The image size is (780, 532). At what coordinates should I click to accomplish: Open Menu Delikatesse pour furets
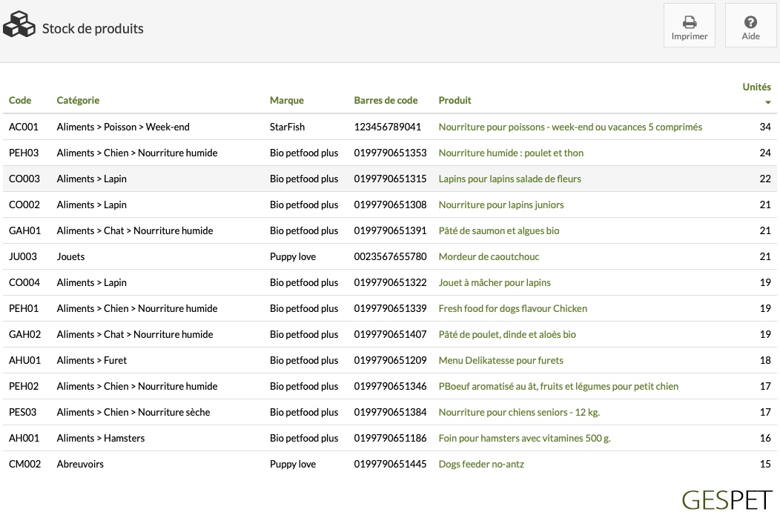[x=501, y=360]
